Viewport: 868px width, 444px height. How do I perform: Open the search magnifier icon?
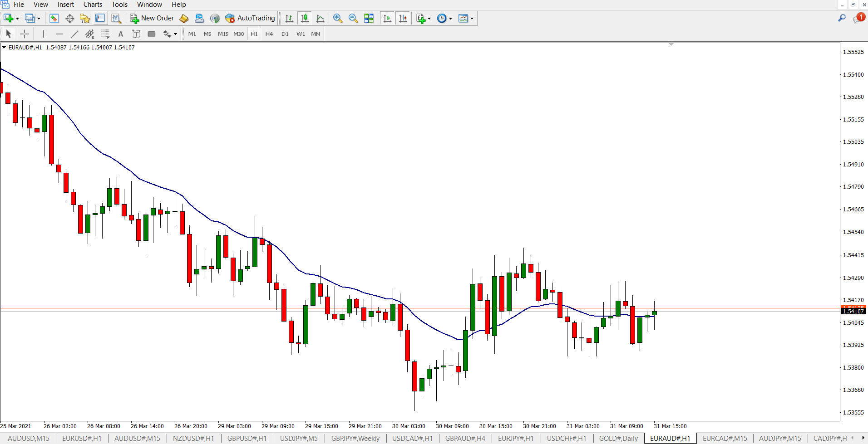tap(842, 18)
